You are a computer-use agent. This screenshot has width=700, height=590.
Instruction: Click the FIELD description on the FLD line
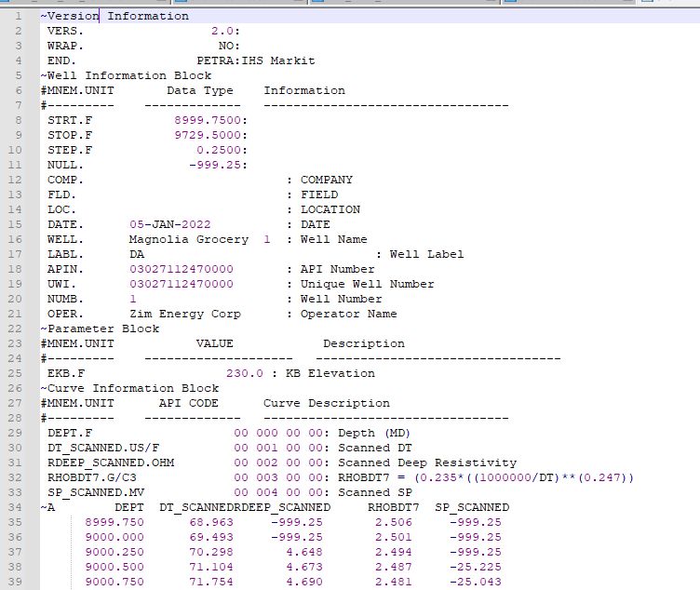(319, 194)
